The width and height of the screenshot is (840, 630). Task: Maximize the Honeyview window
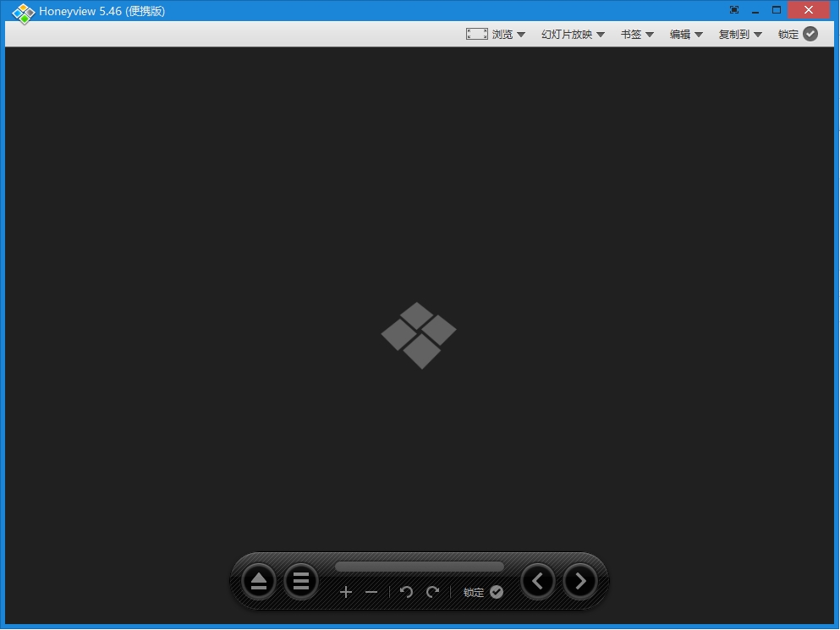(777, 10)
